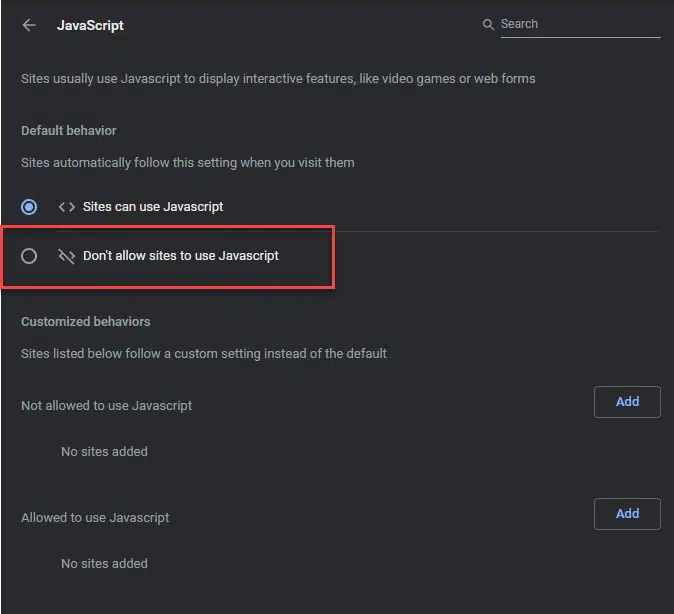Go back using the left arrow icon
This screenshot has height=614, width=674.
(29, 25)
